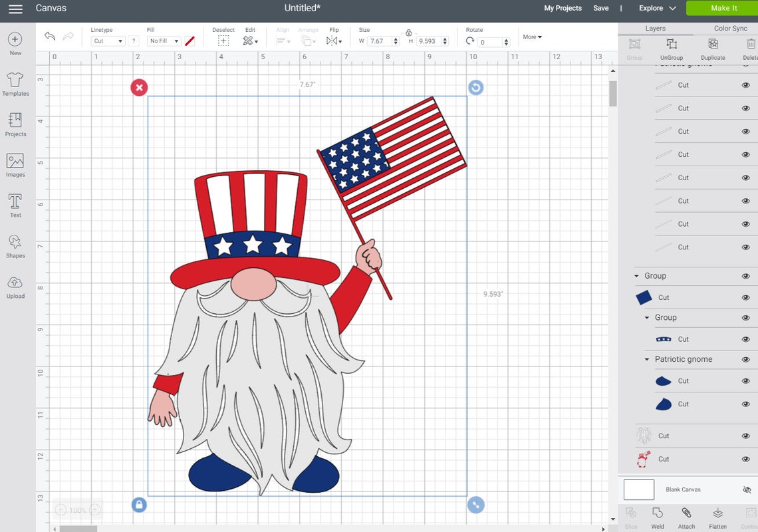Image resolution: width=758 pixels, height=532 pixels.
Task: Open My Projects
Action: pyautogui.click(x=563, y=8)
